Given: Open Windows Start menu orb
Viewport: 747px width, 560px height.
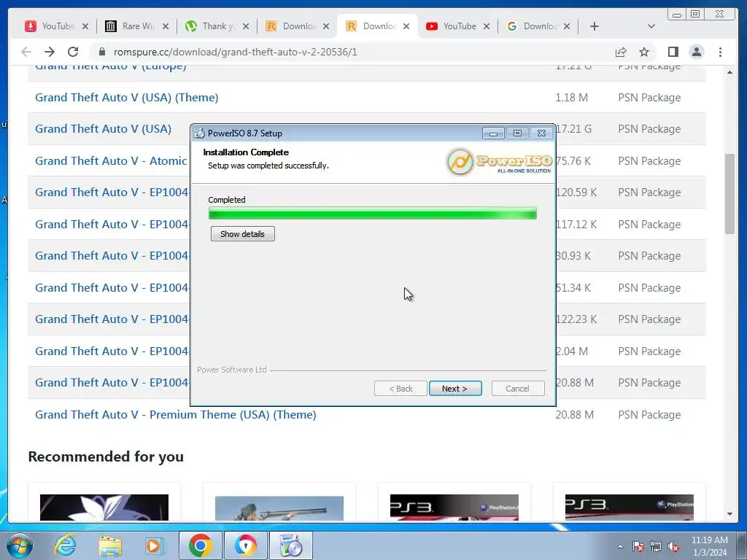Looking at the screenshot, I should pos(20,545).
